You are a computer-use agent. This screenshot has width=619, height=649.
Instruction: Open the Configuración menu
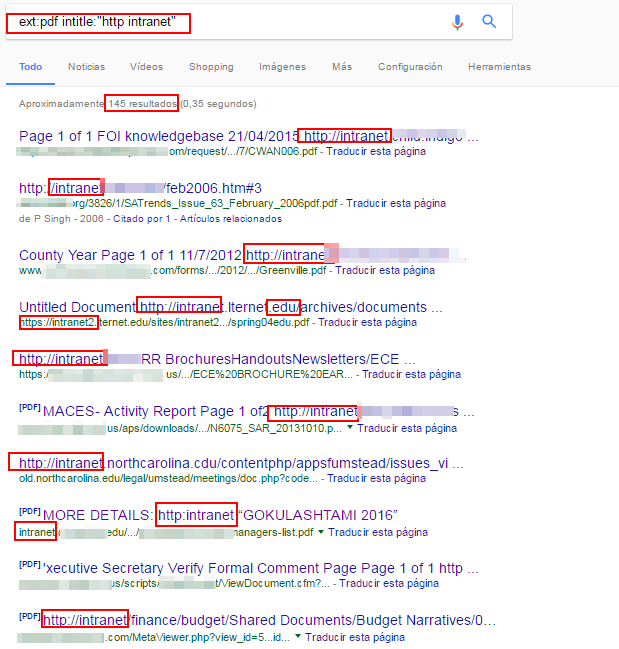coord(410,67)
